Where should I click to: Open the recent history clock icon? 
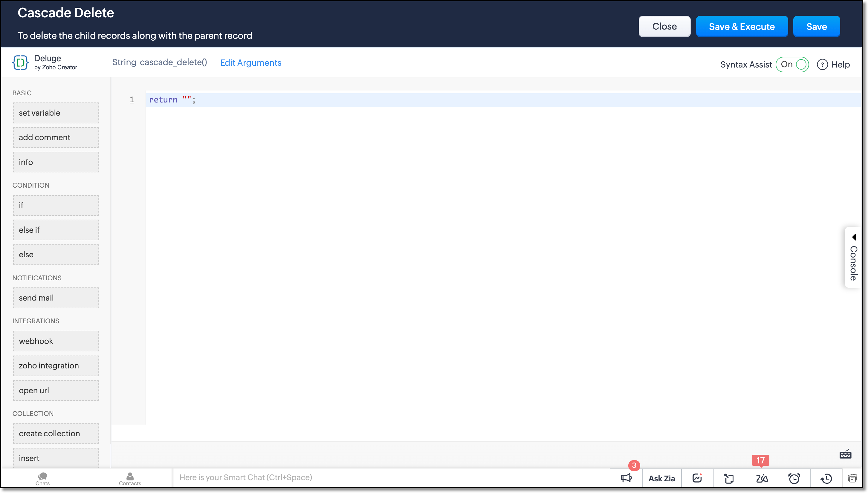(826, 478)
